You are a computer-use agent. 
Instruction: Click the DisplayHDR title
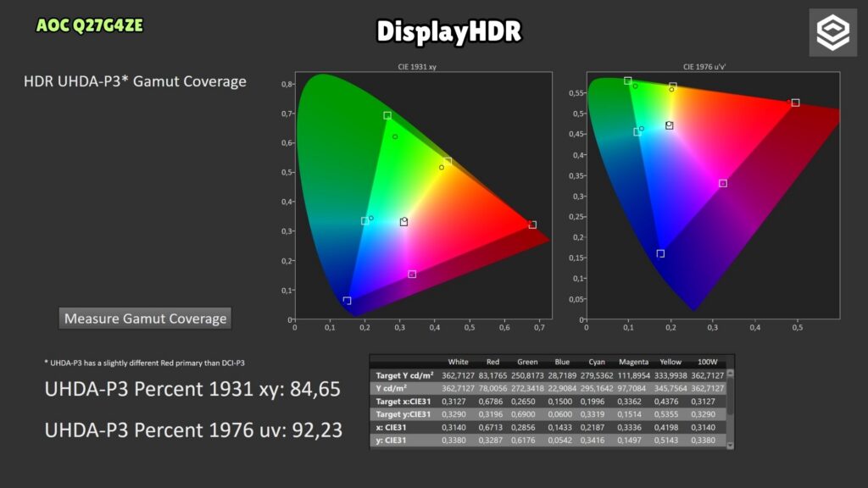(x=449, y=31)
